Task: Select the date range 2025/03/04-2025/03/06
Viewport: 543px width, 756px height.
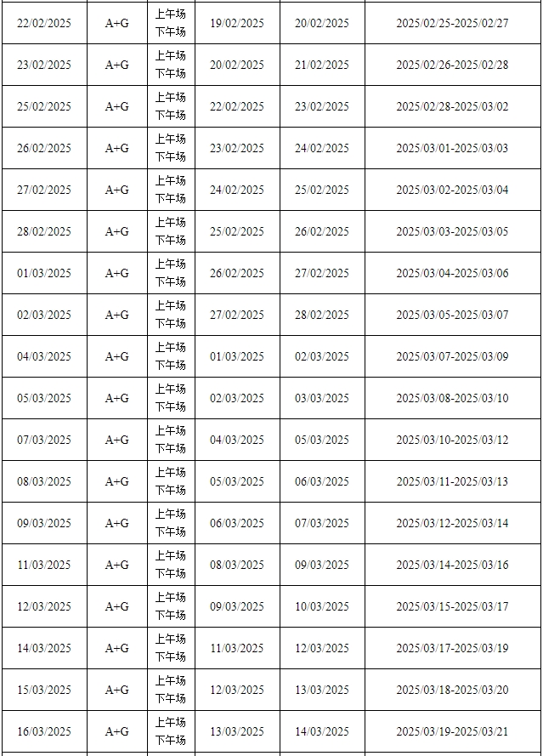Action: pyautogui.click(x=452, y=273)
